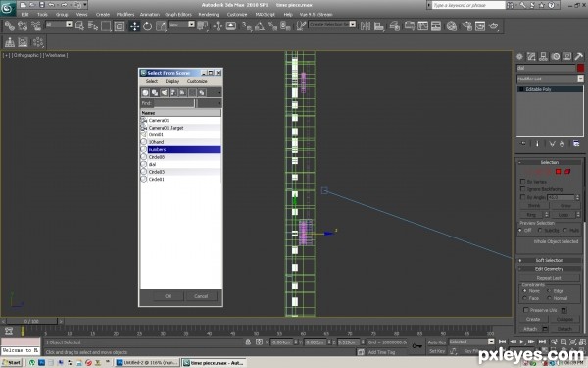Toggle the By Vertex checkbox
The height and width of the screenshot is (368, 588).
522,181
